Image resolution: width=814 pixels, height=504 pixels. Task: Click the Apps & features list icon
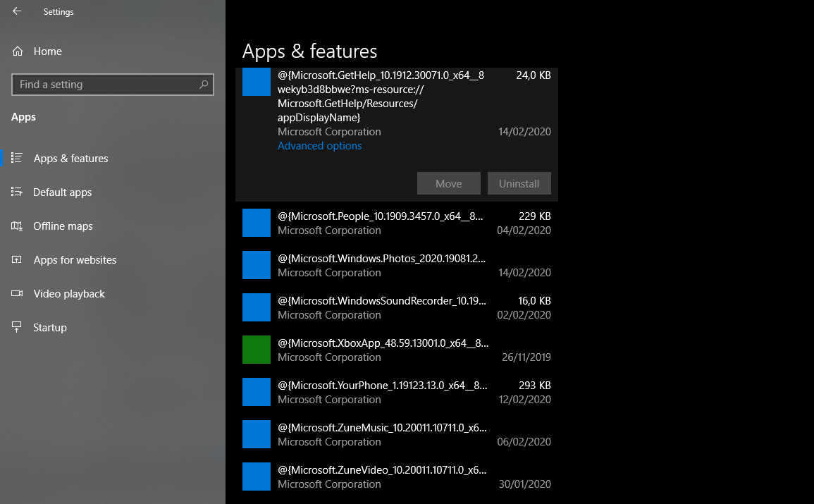coord(17,158)
